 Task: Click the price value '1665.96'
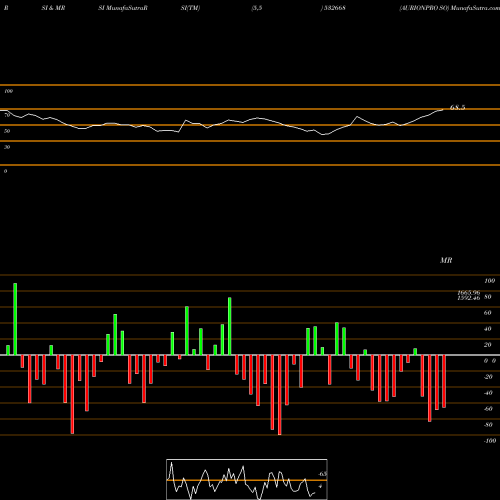469,292
